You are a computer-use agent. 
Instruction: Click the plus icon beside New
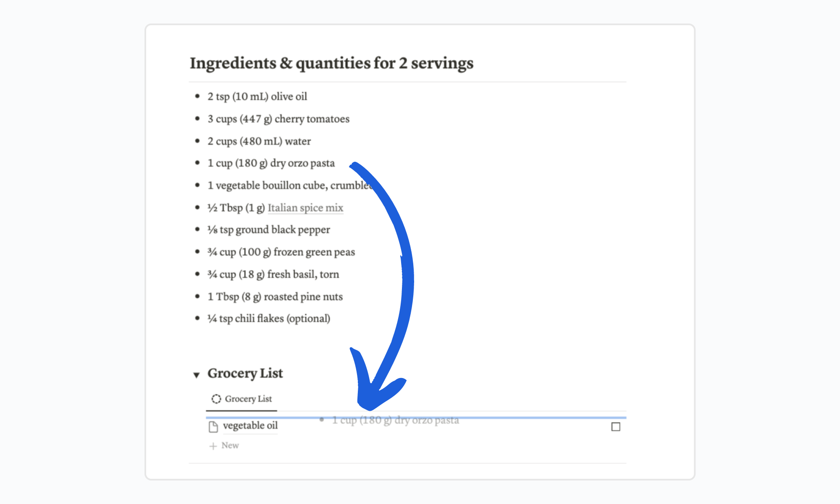(213, 446)
